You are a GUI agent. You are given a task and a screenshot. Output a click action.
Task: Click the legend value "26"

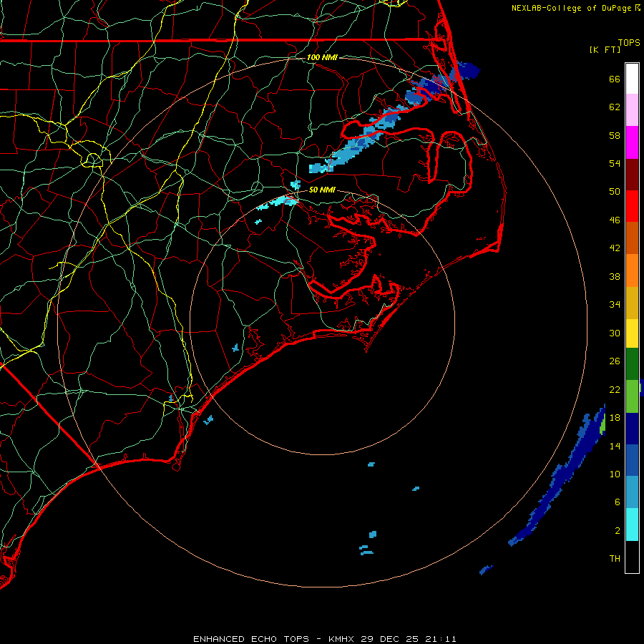tap(615, 361)
